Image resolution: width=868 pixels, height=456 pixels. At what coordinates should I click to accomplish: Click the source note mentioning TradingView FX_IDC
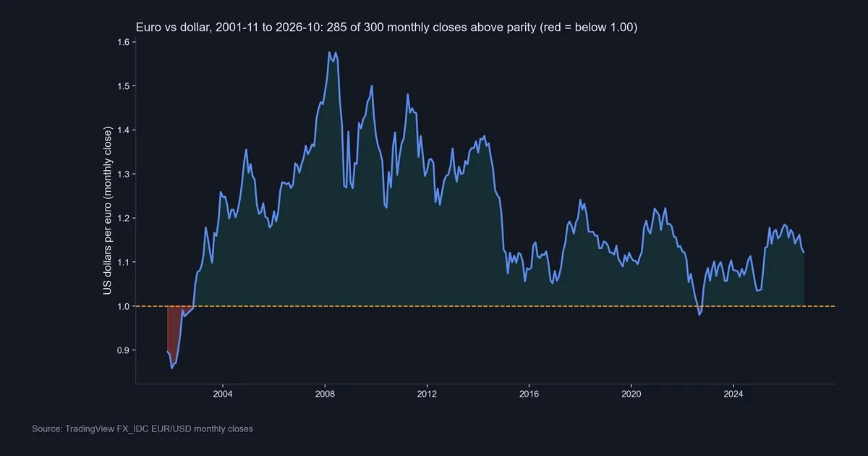point(142,429)
